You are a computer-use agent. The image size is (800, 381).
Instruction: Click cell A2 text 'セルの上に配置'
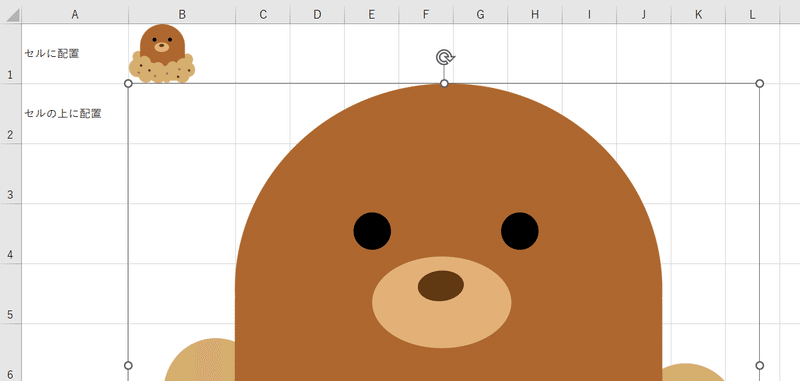(x=63, y=114)
